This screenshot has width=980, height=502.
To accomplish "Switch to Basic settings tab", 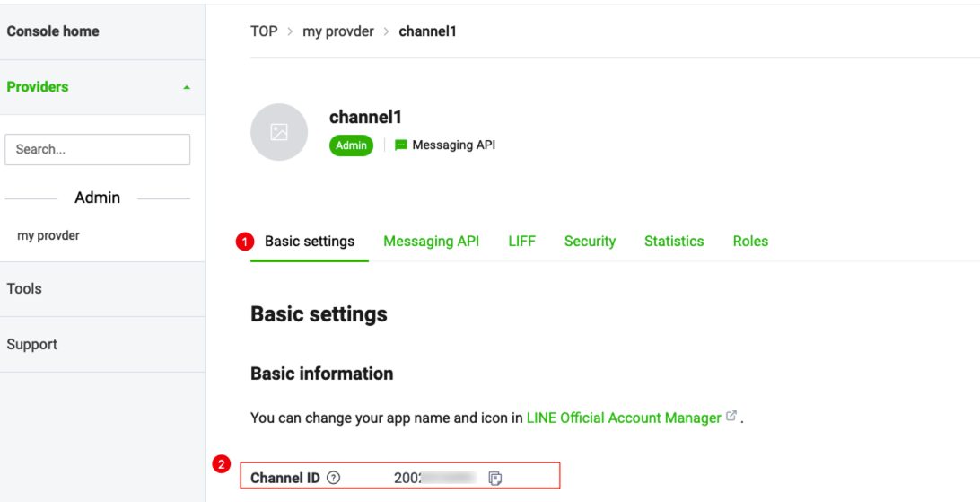I will 310,242.
